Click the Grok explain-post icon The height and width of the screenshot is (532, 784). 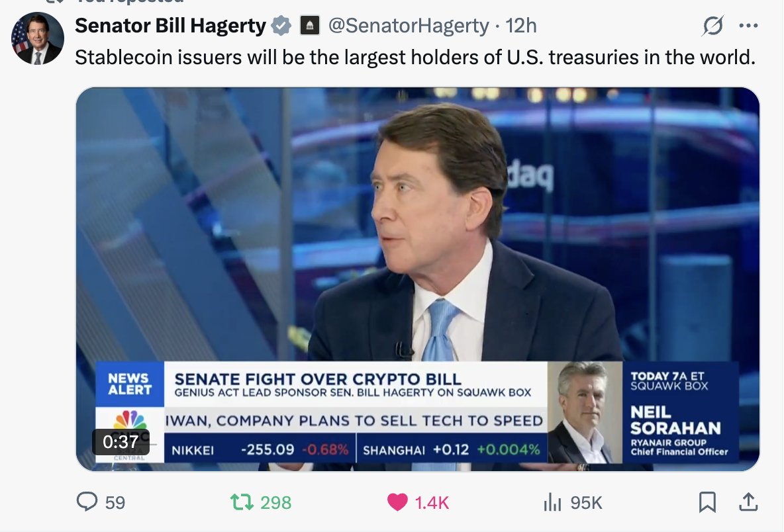click(712, 26)
